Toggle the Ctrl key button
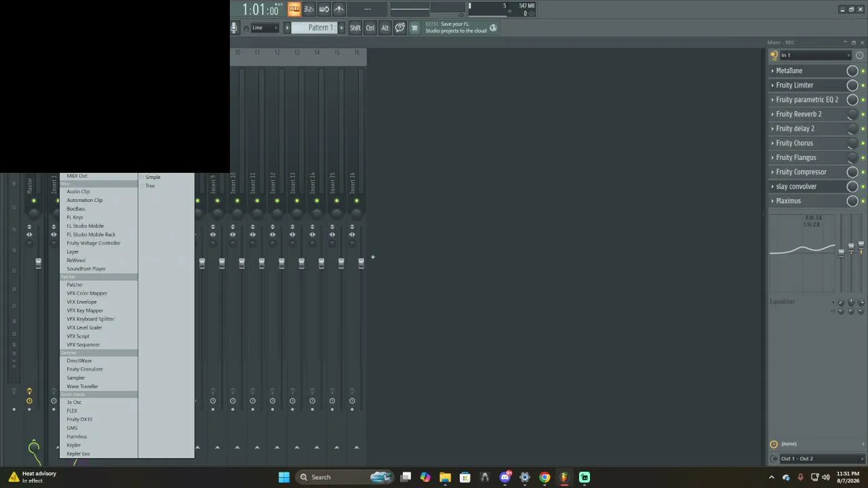The height and width of the screenshot is (488, 868). click(370, 28)
